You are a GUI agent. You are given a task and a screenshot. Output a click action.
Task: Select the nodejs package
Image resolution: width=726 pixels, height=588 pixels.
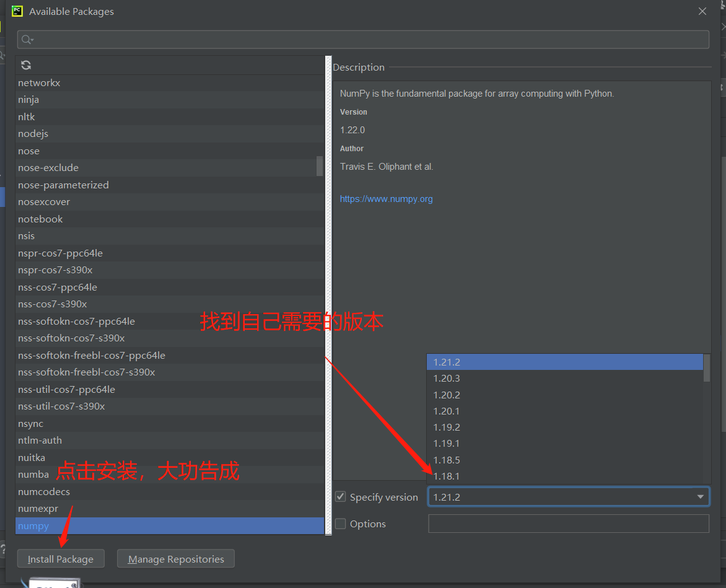click(170, 134)
